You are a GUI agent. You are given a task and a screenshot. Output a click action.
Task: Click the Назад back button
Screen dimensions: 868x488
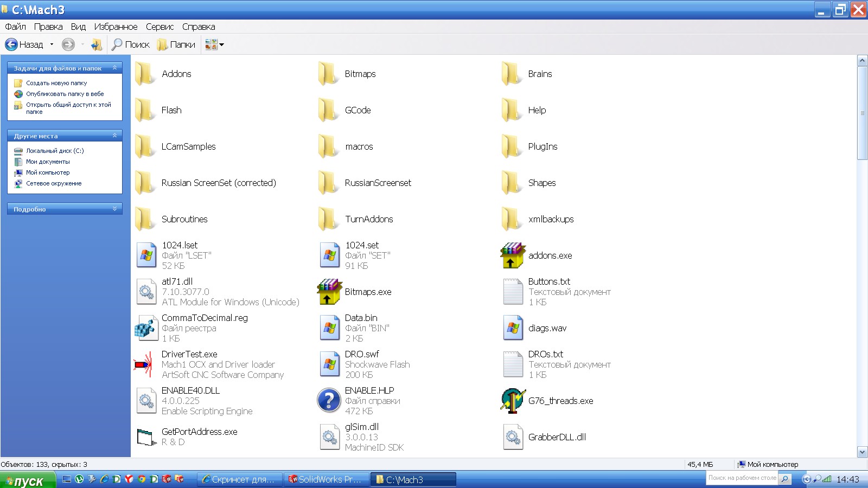pyautogui.click(x=24, y=44)
